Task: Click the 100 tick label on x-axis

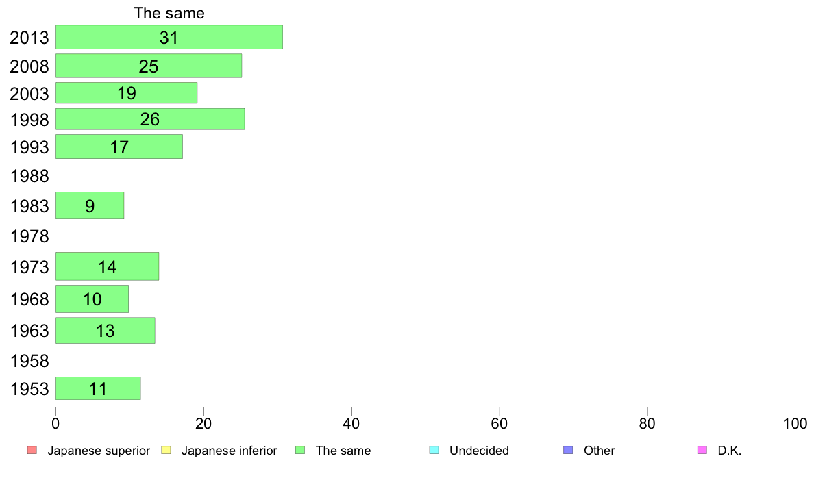Action: coord(795,424)
